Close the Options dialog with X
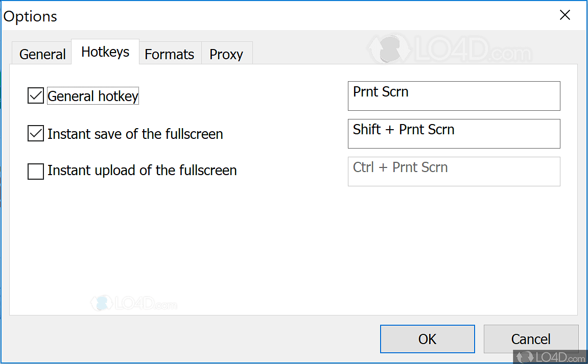The width and height of the screenshot is (588, 364). tap(565, 15)
